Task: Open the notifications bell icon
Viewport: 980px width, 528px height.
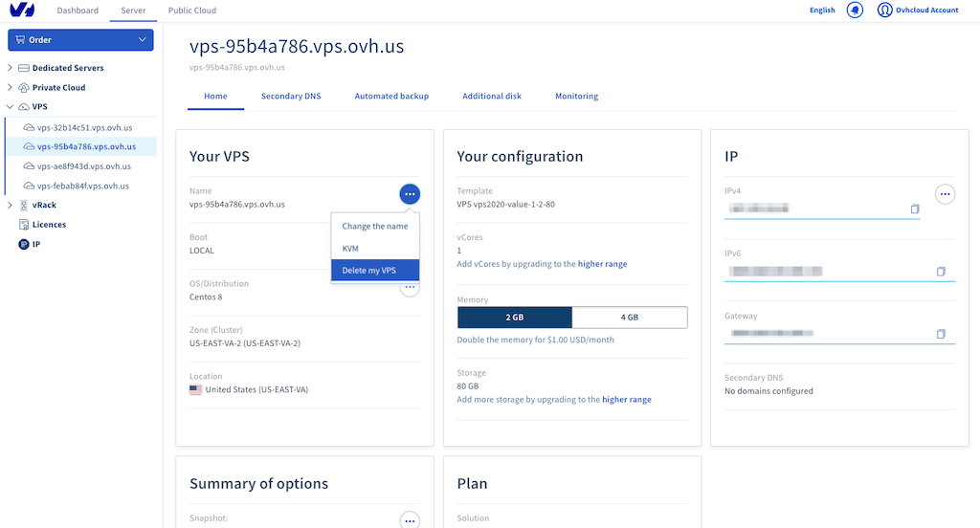Action: tap(855, 10)
